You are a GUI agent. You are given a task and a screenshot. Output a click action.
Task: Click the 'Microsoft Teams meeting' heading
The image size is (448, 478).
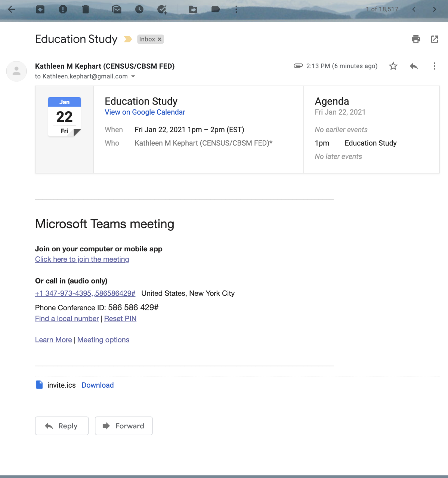point(105,224)
